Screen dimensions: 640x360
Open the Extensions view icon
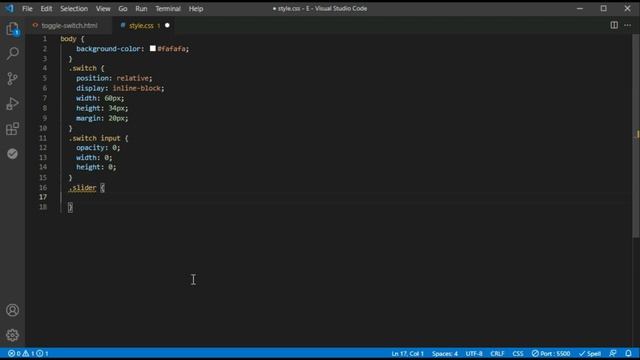12,129
